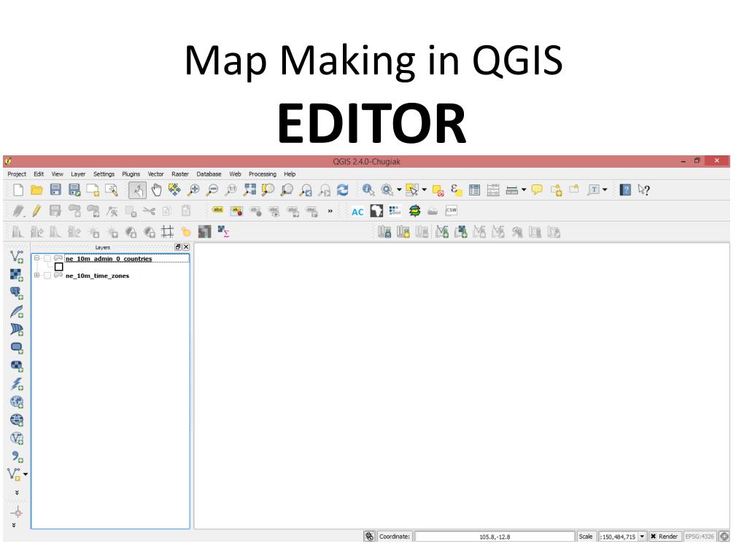Click the Add SpatiaLite Layer feather icon

17,311
